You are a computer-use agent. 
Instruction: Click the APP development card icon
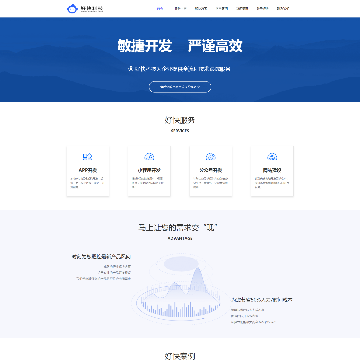coord(87,156)
